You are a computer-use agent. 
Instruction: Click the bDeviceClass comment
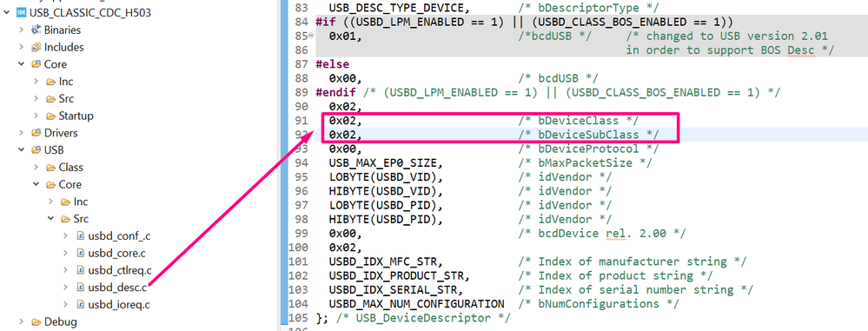pyautogui.click(x=580, y=120)
